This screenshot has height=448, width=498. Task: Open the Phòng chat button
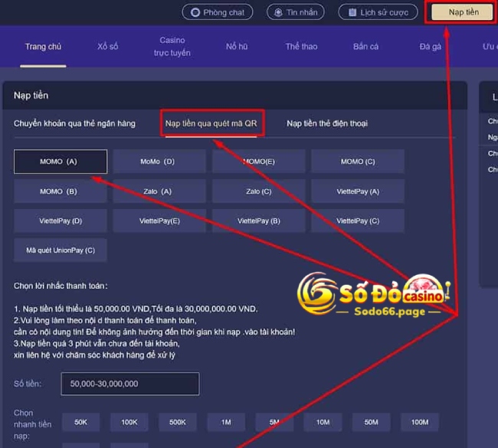pos(218,12)
